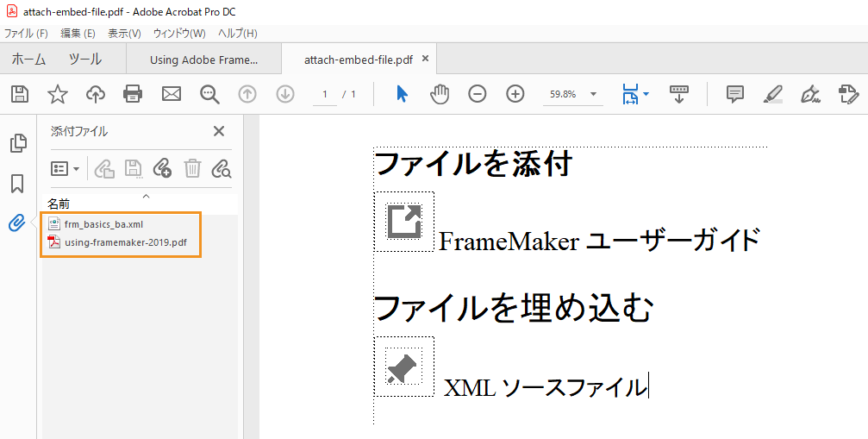868x439 pixels.
Task: Open the ヘルプ(H) menu
Action: tap(238, 34)
